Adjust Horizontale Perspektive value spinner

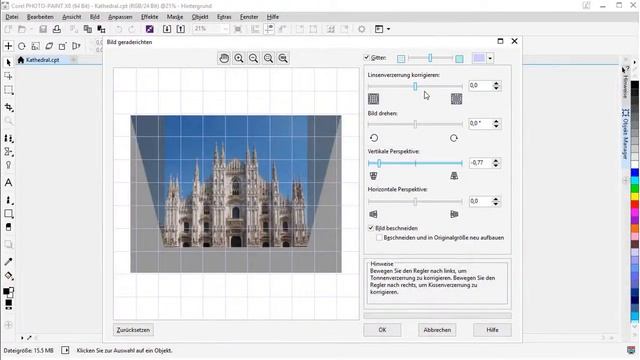click(496, 201)
